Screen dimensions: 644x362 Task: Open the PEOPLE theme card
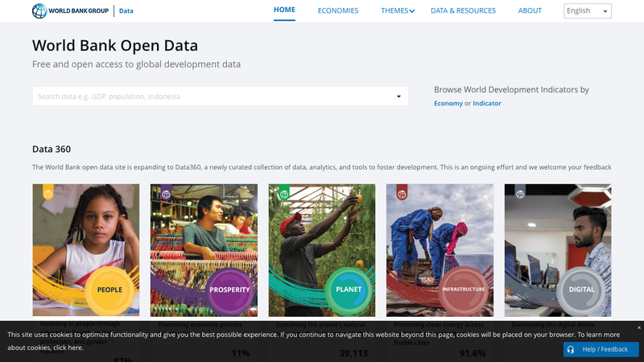pyautogui.click(x=86, y=250)
